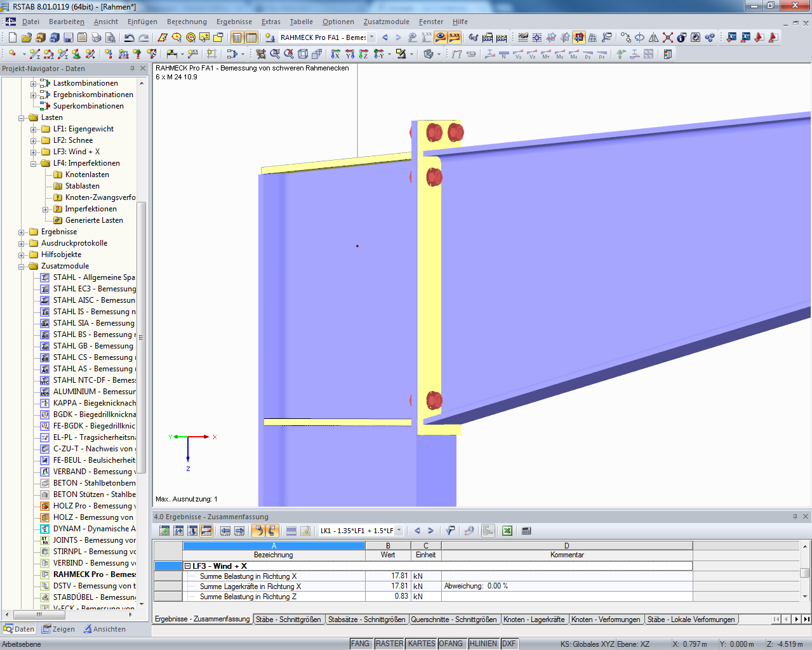Click the Kommentar column header in the results table
Image resolution: width=812 pixels, height=650 pixels.
567,555
